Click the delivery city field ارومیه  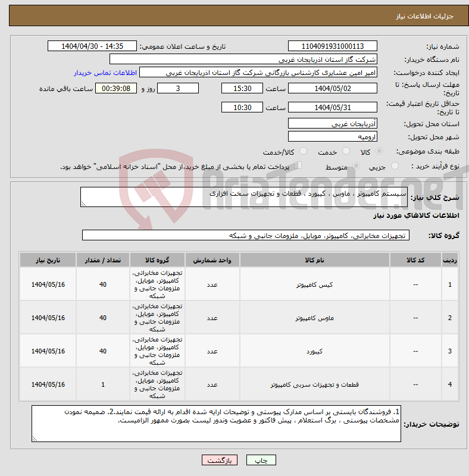pos(332,137)
